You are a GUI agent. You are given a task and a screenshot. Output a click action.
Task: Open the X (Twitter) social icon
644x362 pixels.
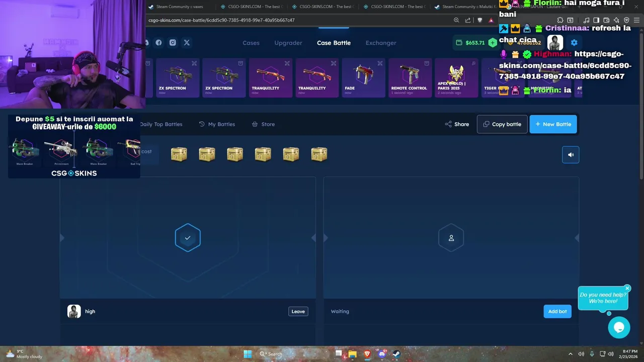tap(187, 43)
